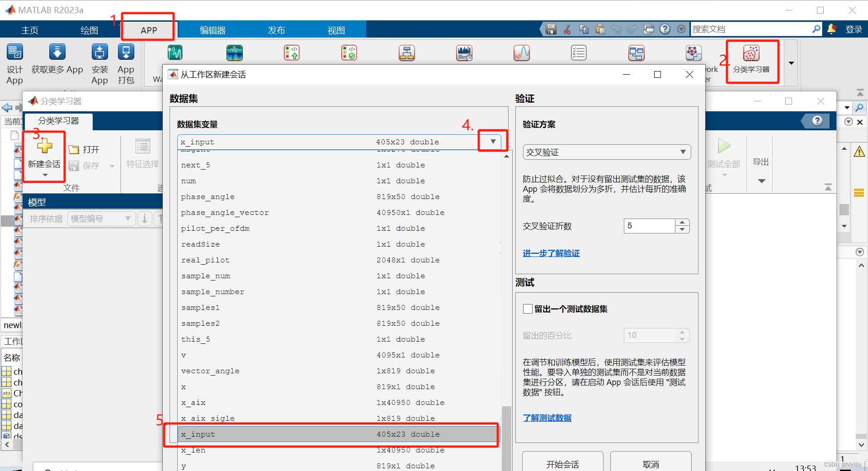868x471 pixels.
Task: Click New Session plus icon
Action: [44, 146]
